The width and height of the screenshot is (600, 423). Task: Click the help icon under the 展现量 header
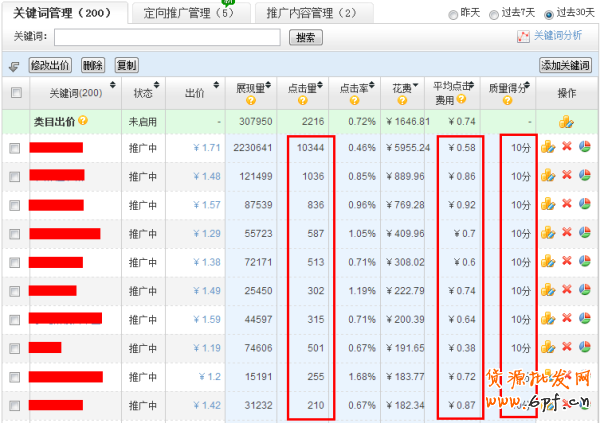(248, 100)
